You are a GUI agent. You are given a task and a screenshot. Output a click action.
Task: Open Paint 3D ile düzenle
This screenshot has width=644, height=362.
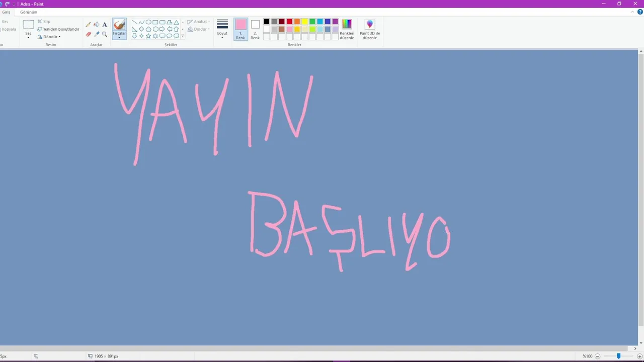click(x=370, y=30)
